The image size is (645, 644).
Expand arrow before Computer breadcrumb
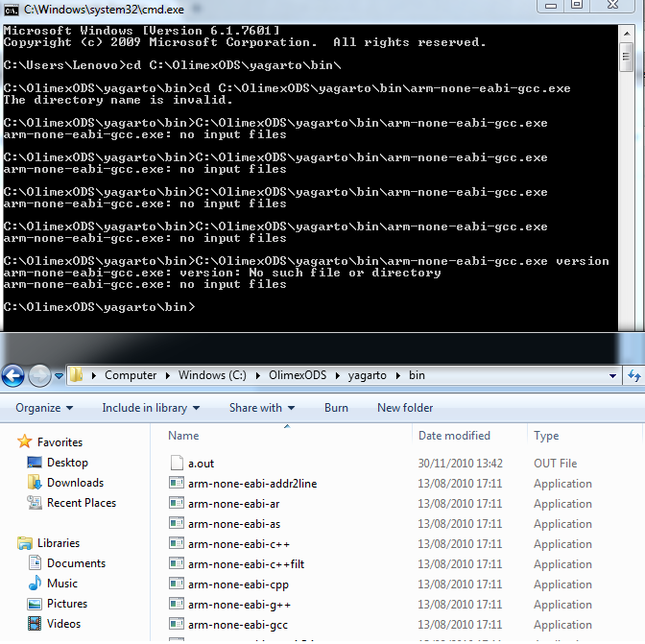click(x=94, y=376)
